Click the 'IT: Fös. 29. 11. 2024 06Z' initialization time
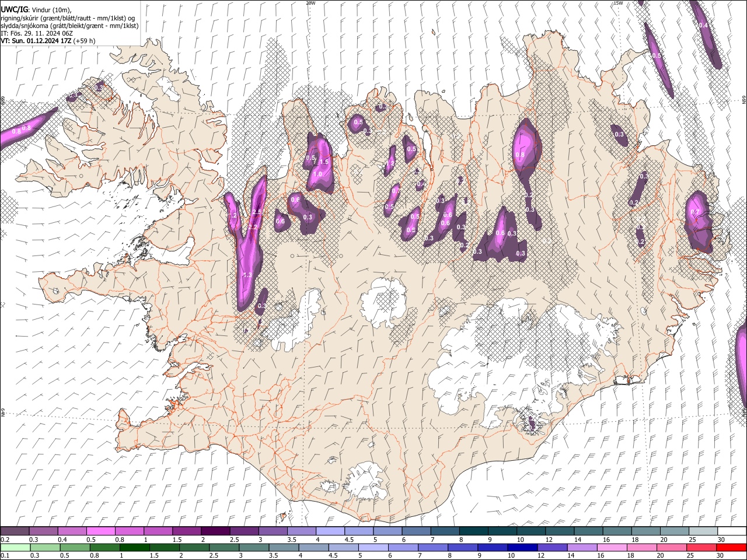The height and width of the screenshot is (560, 747). (x=37, y=33)
